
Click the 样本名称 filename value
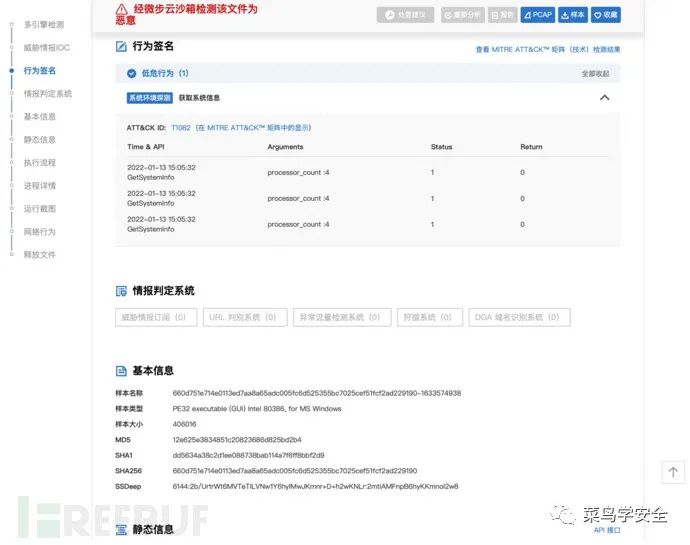pos(317,393)
